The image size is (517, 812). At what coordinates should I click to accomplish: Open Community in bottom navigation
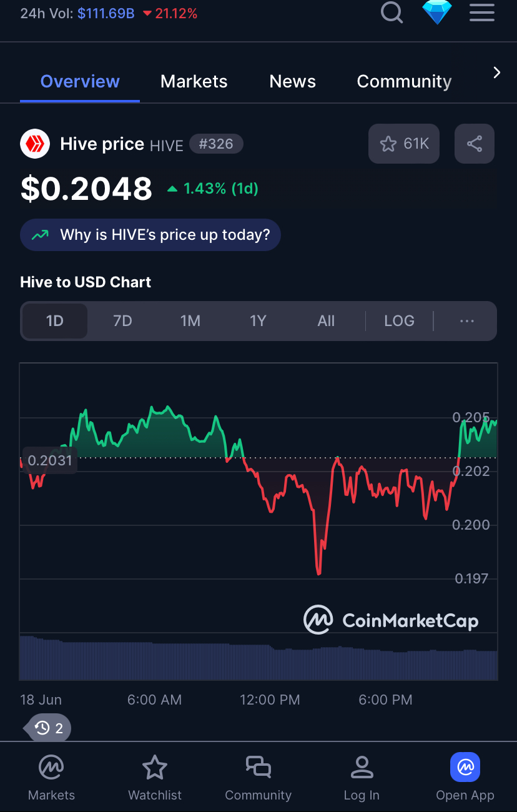pyautogui.click(x=258, y=777)
